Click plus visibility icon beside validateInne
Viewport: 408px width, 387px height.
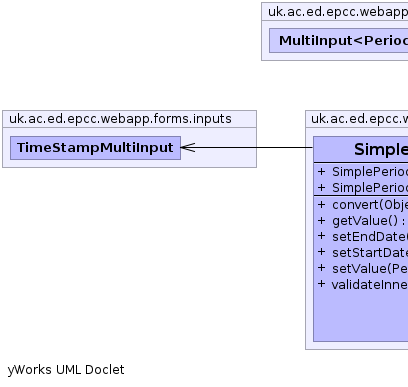tap(321, 284)
